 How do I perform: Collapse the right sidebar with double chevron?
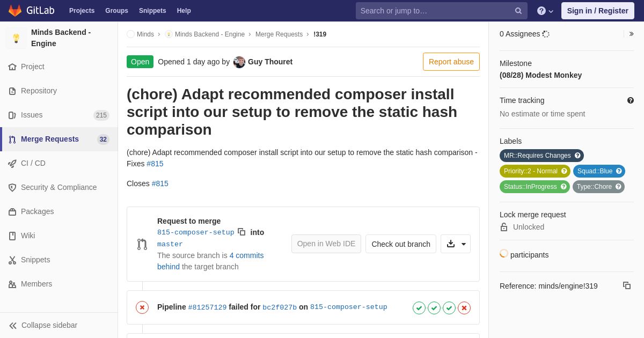tap(631, 34)
